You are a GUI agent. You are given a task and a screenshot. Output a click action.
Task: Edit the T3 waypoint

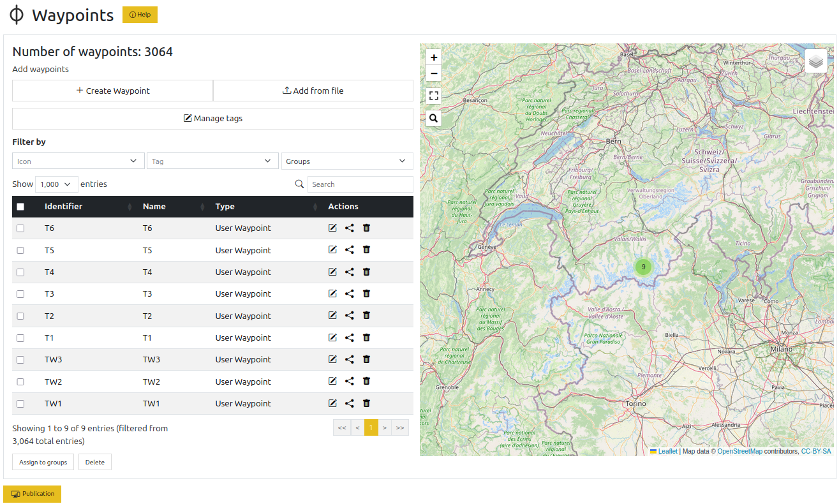[332, 293]
